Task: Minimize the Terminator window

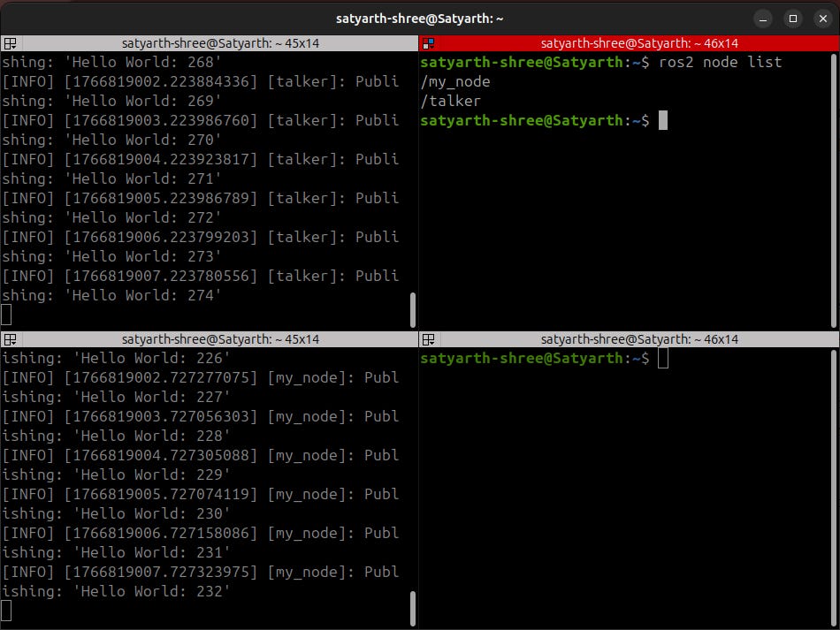Action: coord(763,19)
